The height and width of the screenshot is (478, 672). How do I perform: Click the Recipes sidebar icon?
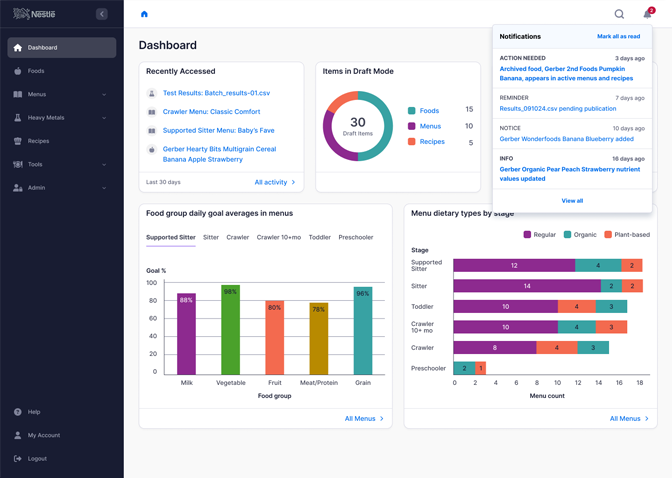pos(18,141)
